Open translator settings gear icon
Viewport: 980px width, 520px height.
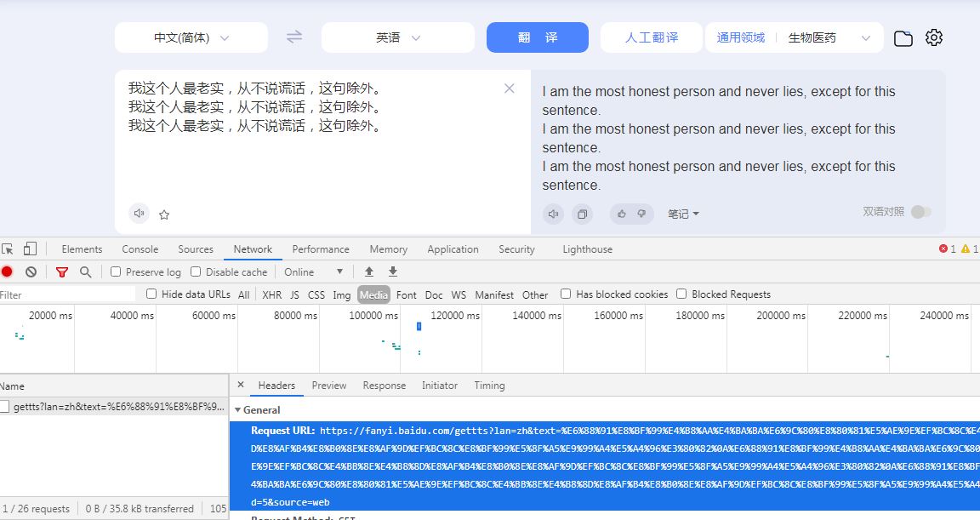934,37
